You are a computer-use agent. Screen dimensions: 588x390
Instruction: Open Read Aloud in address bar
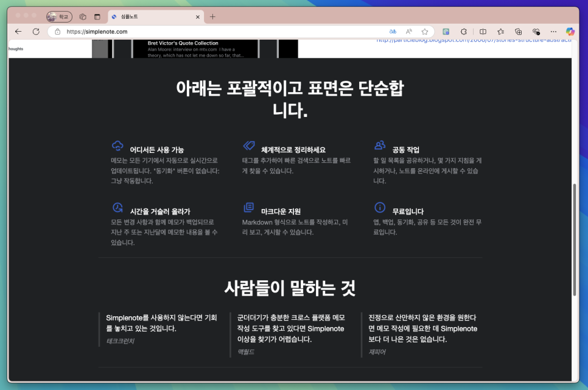(x=409, y=32)
